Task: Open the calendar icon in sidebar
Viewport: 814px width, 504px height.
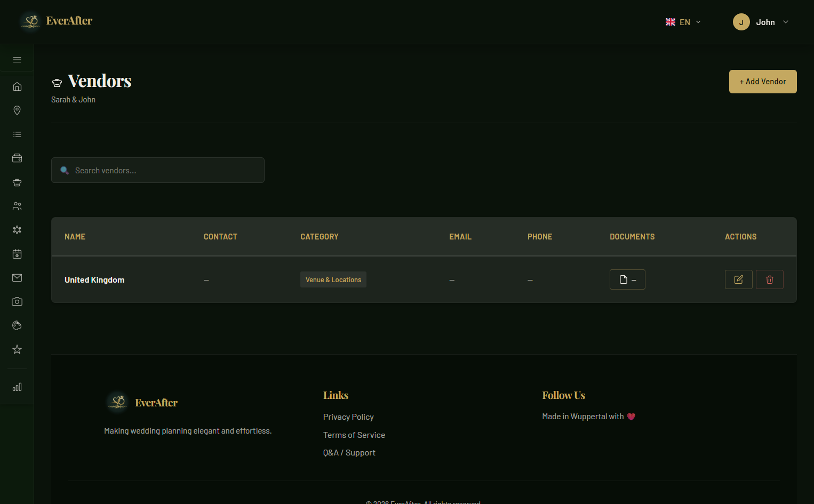Action: click(17, 254)
